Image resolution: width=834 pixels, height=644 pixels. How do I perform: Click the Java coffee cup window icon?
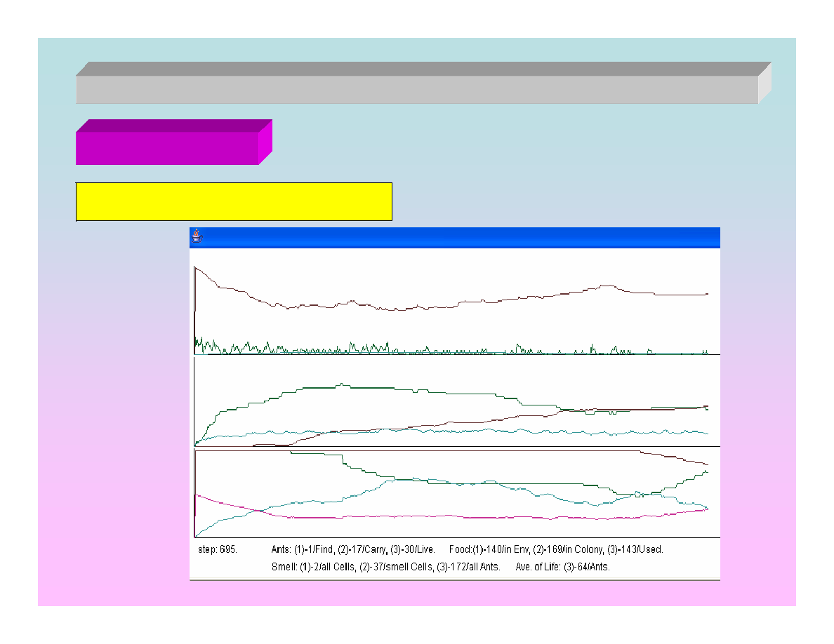pos(197,236)
